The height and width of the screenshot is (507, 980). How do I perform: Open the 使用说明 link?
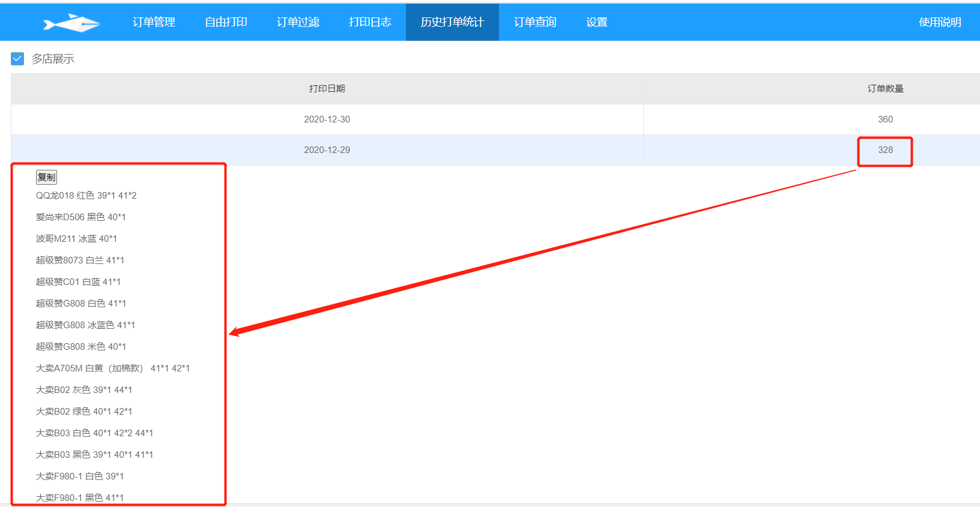(940, 22)
